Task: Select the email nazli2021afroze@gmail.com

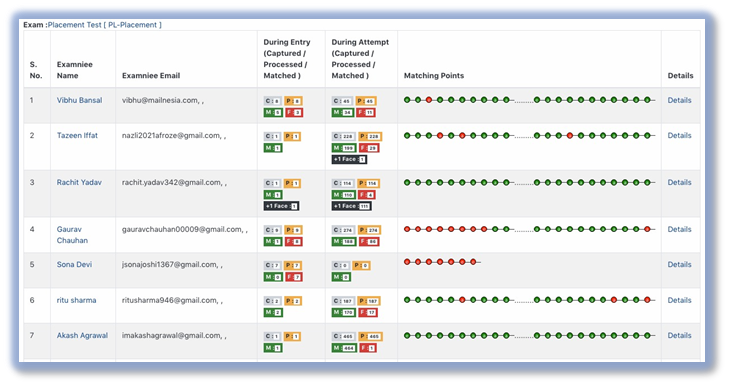Action: pyautogui.click(x=171, y=135)
